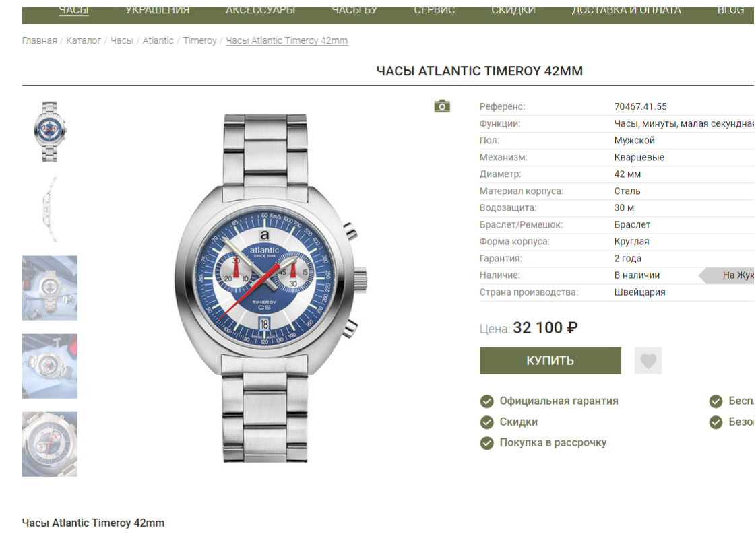The height and width of the screenshot is (534, 756).
Task: Click the checkmark icon beside Скидки
Action: pos(487,422)
